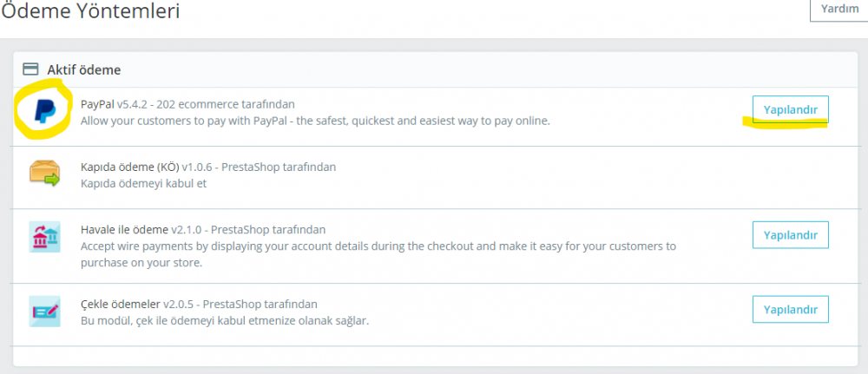Click the Çekle ödemeler description line
Screen dimensions: 868x374
pyautogui.click(x=224, y=321)
